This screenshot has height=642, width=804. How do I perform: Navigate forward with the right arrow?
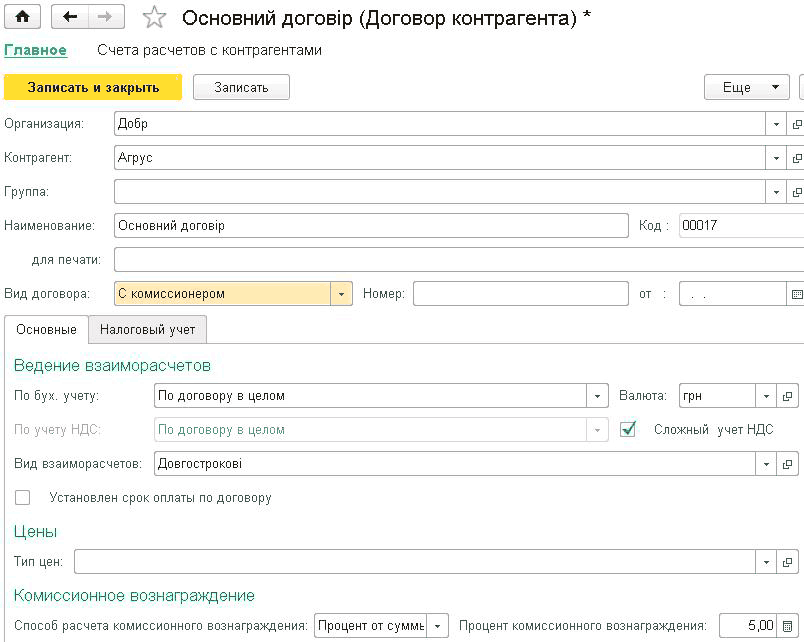[x=106, y=16]
